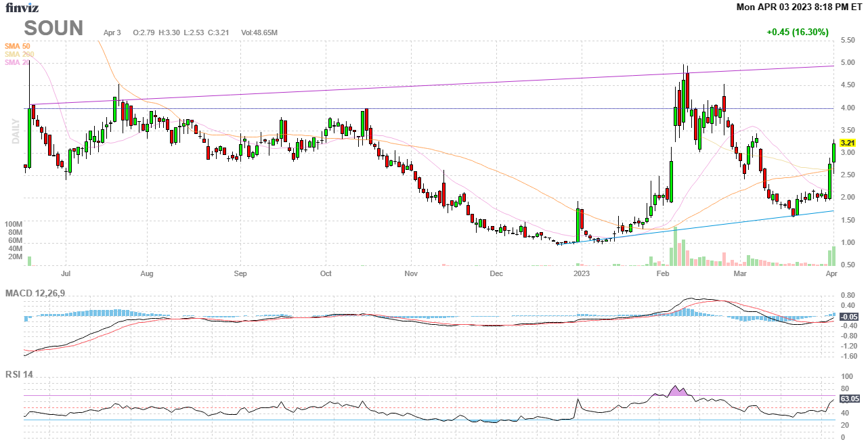
Task: Click the faded SMA 200 legend label
Action: 19,54
